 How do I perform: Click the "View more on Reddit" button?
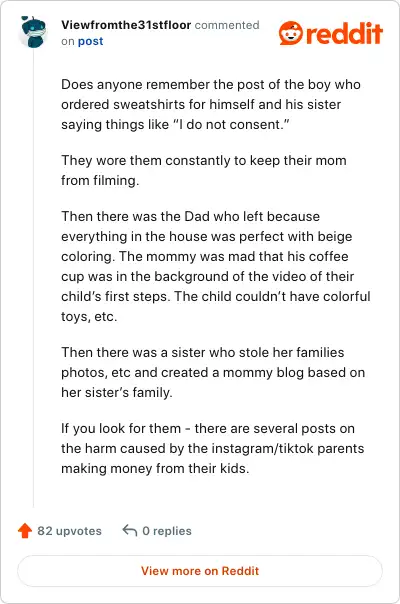pos(200,570)
